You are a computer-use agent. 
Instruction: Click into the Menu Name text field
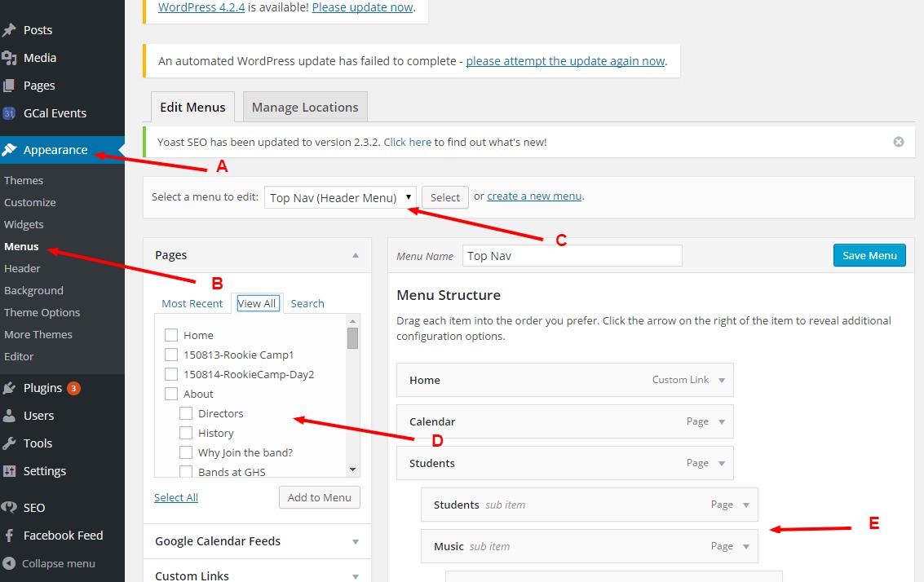(573, 256)
